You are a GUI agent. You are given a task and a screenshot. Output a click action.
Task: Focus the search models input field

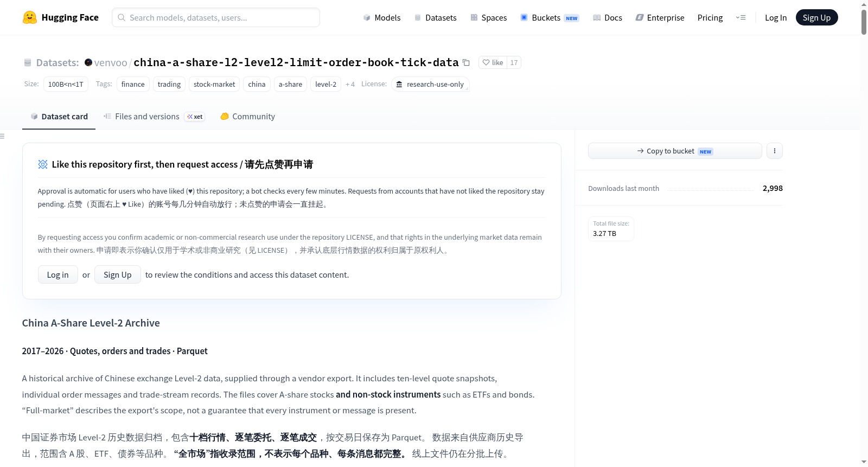pyautogui.click(x=216, y=17)
